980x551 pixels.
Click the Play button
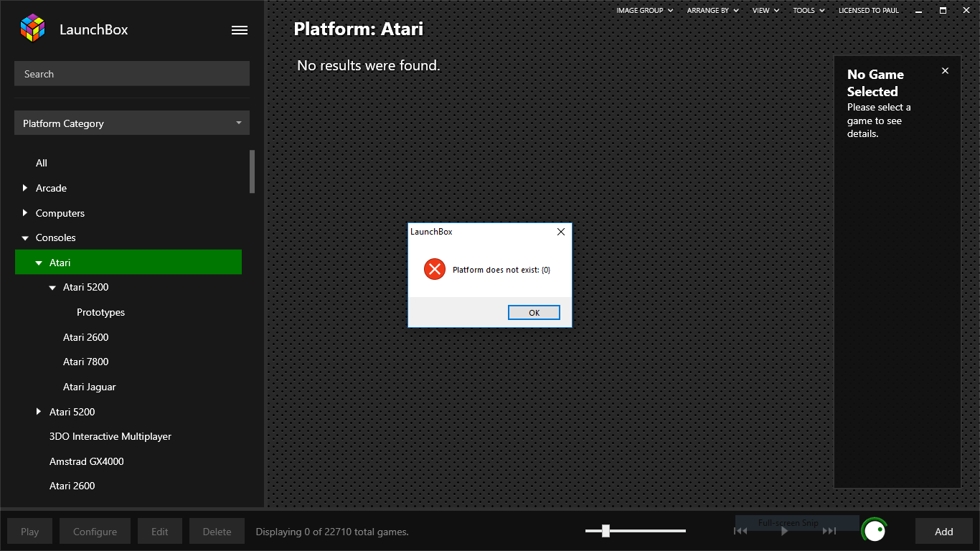coord(30,532)
